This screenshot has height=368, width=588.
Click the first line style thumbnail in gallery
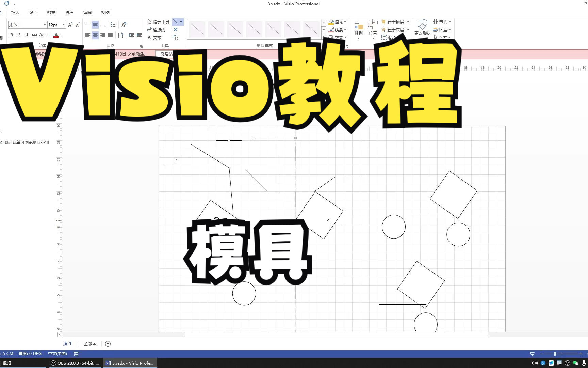(x=197, y=29)
